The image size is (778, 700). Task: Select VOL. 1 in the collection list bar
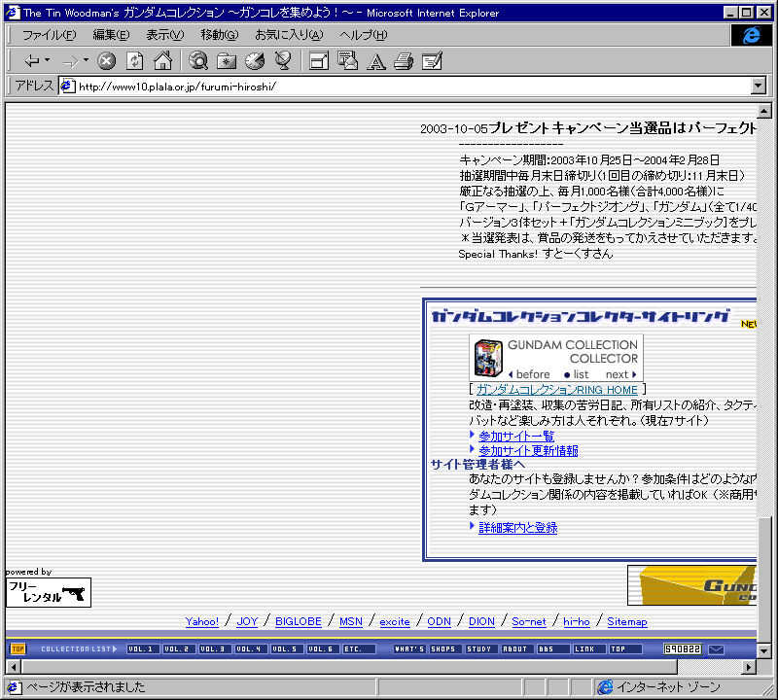(144, 648)
